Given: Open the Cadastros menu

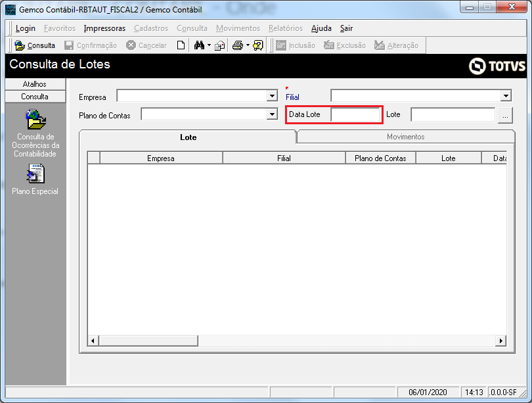Looking at the screenshot, I should pos(151,28).
